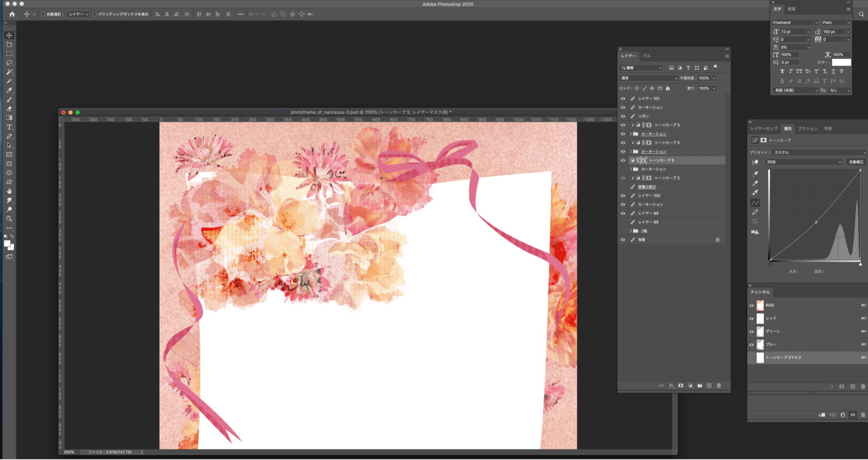Select the Magic Wand tool

[9, 72]
